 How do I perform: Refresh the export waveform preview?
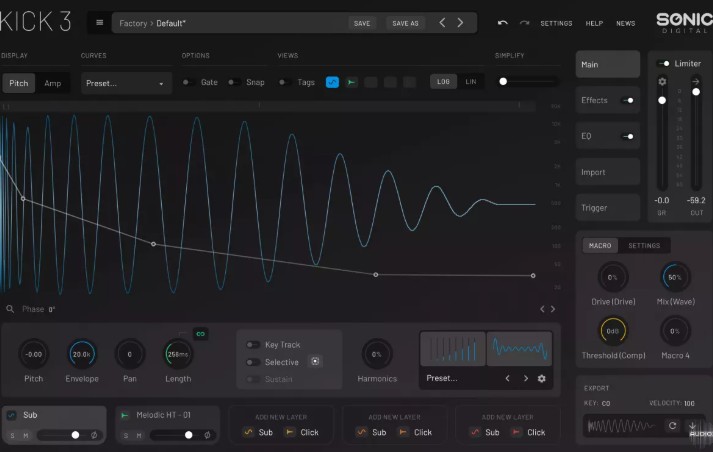(x=673, y=426)
